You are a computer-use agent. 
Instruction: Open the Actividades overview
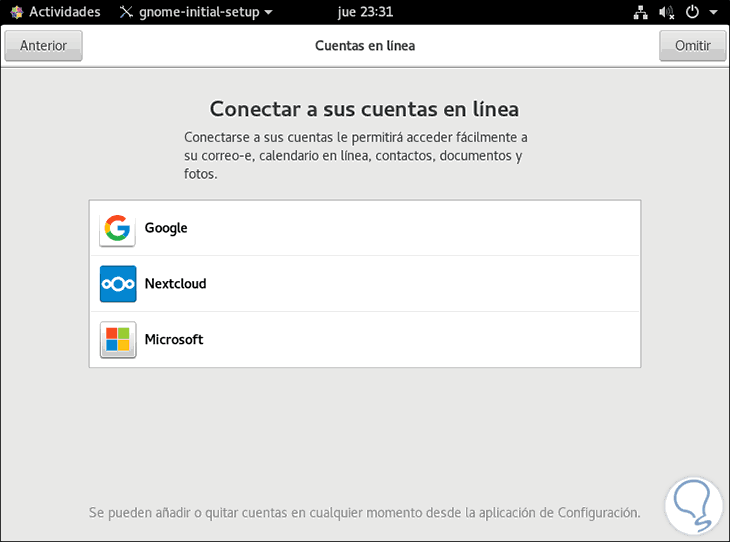tap(64, 12)
